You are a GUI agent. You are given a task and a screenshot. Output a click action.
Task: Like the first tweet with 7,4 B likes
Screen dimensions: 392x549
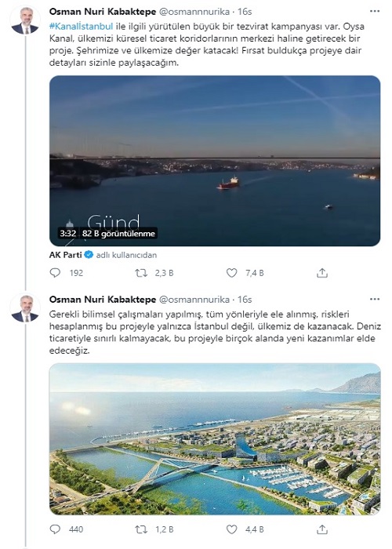pos(232,273)
